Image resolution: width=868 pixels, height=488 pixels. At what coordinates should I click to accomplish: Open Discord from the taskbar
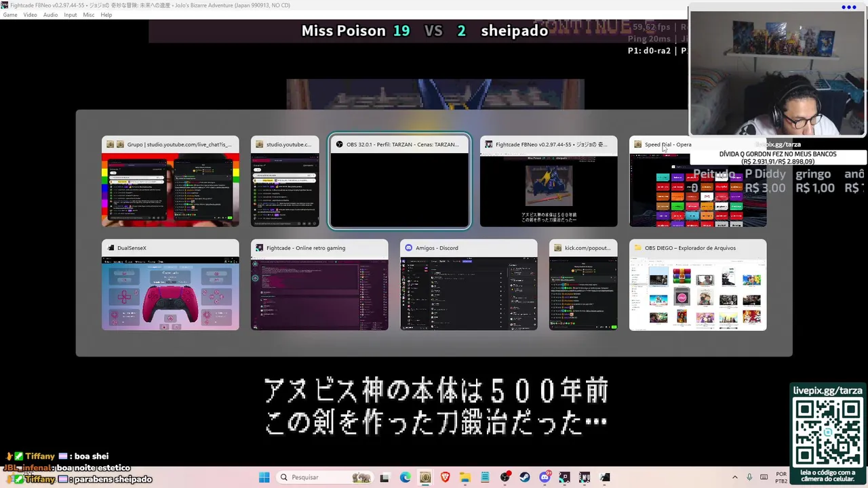point(545,477)
